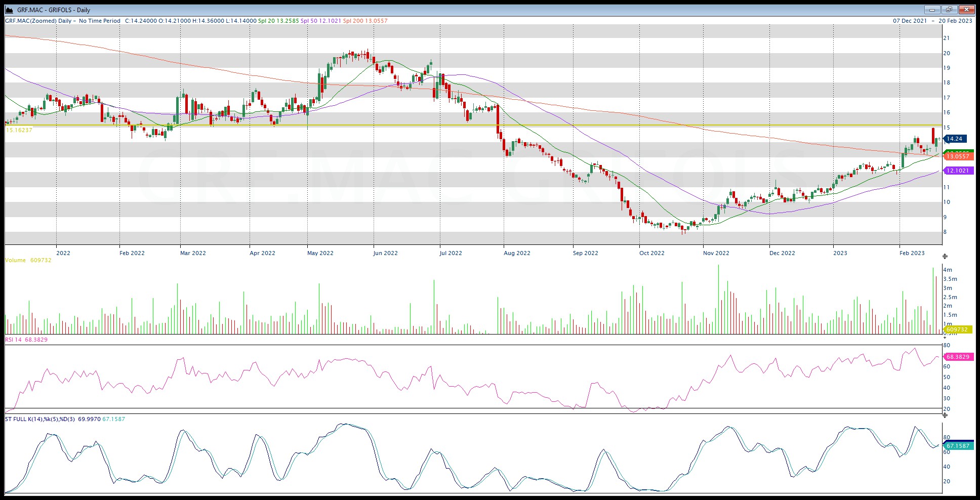Click the chart window icon in title bar
980x500 pixels.
point(9,10)
